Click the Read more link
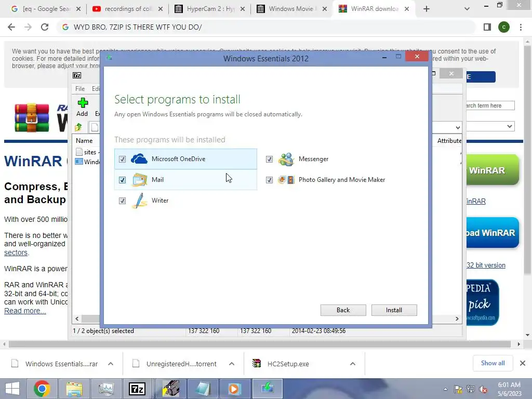 click(x=25, y=311)
